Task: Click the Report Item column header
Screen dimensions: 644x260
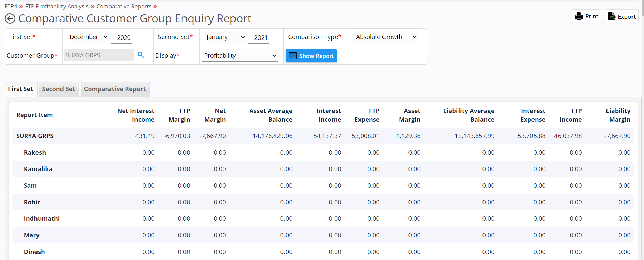Action: point(34,115)
